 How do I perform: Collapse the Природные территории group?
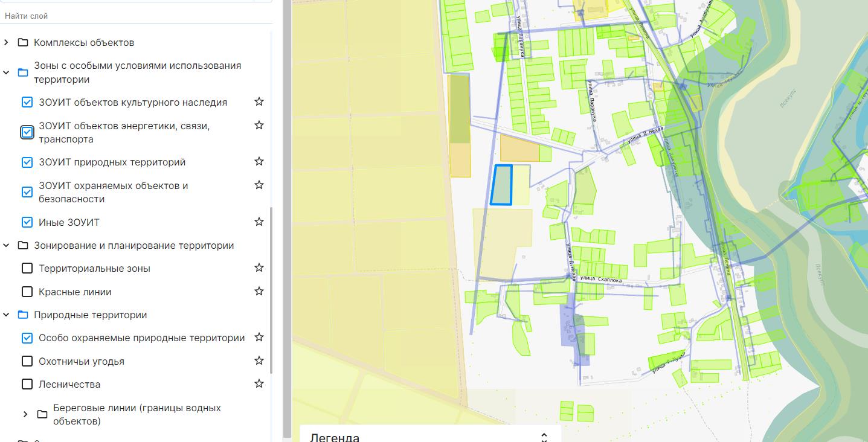coord(7,315)
